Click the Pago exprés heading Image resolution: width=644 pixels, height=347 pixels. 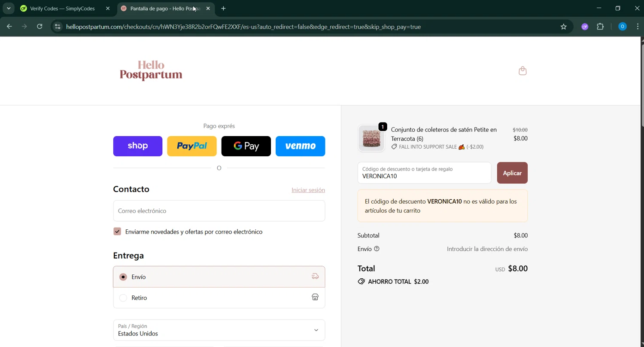pos(219,126)
